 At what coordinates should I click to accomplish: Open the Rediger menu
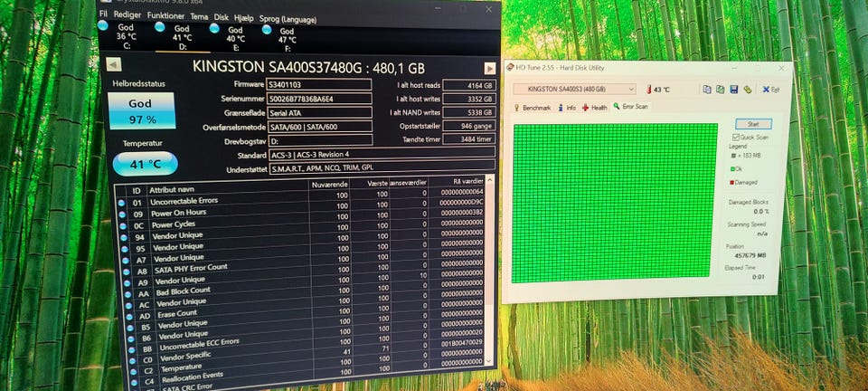tap(127, 15)
